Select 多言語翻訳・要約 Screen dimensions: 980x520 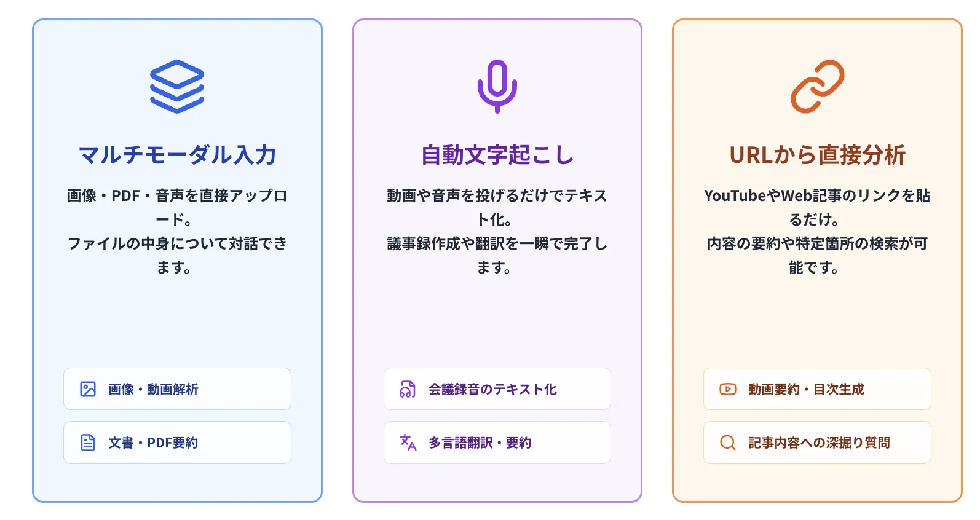[496, 442]
